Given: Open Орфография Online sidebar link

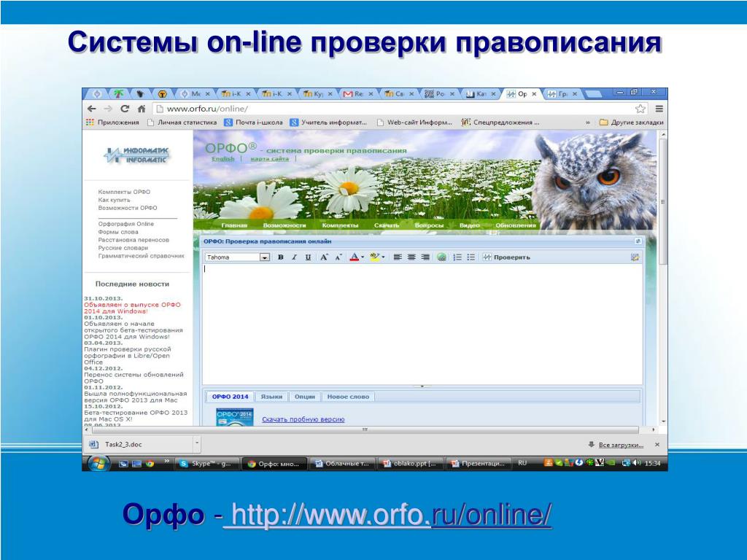Looking at the screenshot, I should (125, 224).
